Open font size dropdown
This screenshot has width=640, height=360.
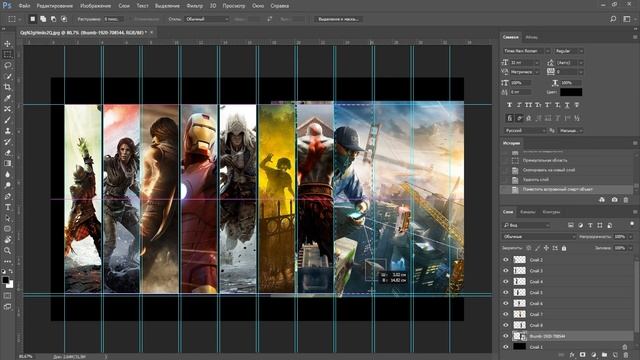coord(537,62)
